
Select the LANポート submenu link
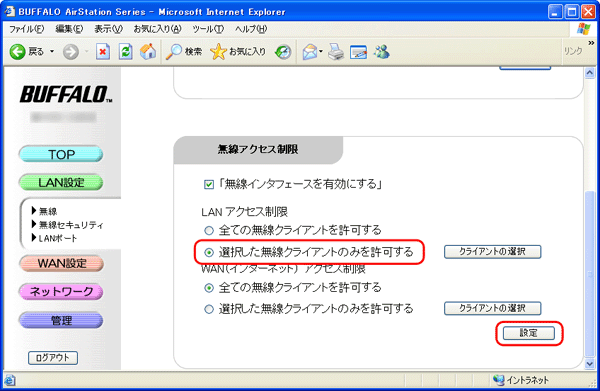click(x=58, y=238)
